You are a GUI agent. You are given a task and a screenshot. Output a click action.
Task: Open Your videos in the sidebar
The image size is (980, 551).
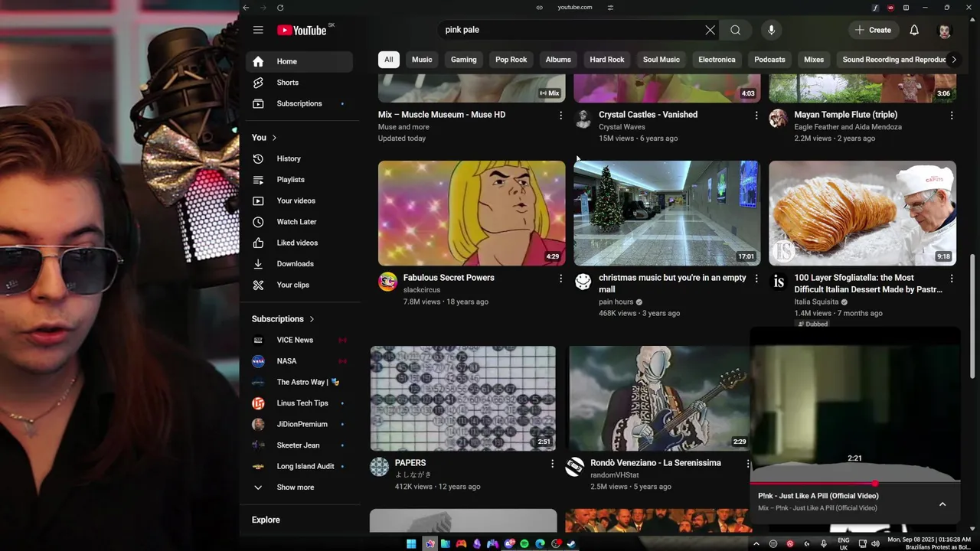pos(299,201)
